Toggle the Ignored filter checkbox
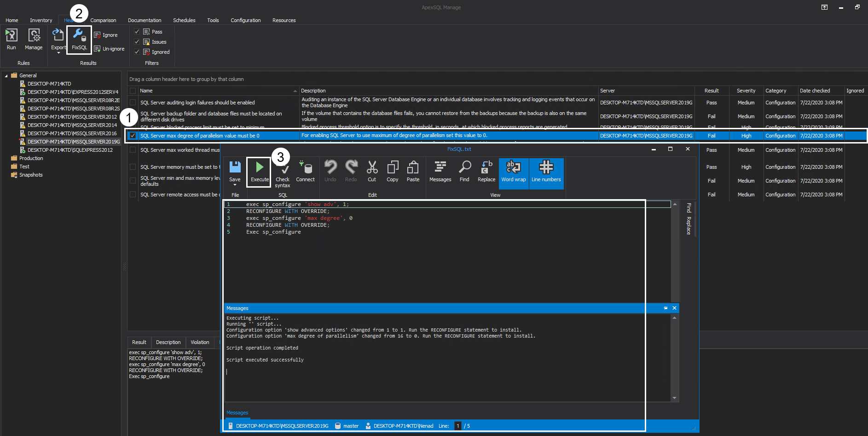Screen dimensions: 868x436 pyautogui.click(x=137, y=52)
